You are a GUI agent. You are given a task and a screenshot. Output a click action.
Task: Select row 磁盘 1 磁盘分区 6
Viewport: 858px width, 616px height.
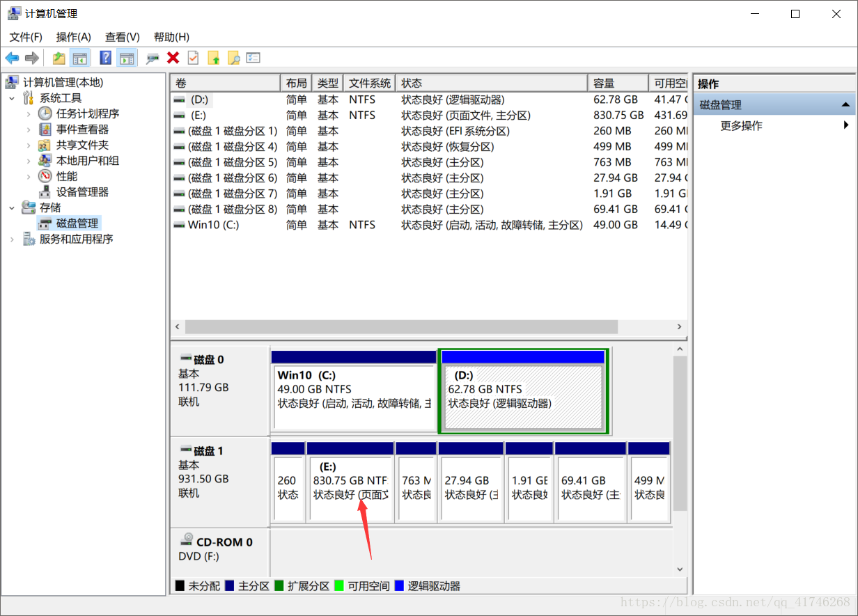coord(429,177)
